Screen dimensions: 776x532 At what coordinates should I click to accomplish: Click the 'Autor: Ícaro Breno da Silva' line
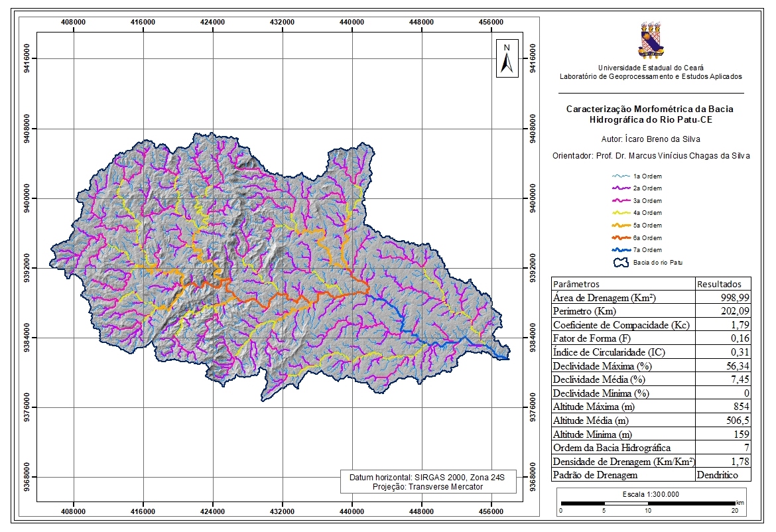(x=651, y=139)
